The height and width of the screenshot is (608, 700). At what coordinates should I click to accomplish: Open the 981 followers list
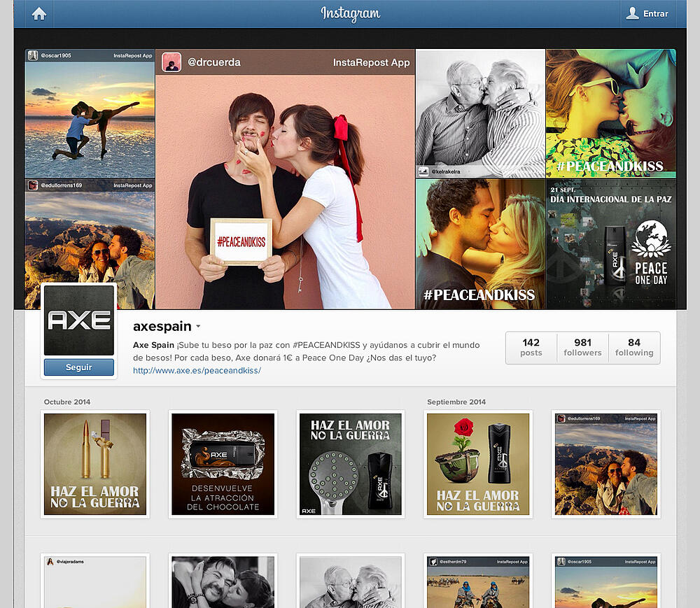[x=582, y=348]
